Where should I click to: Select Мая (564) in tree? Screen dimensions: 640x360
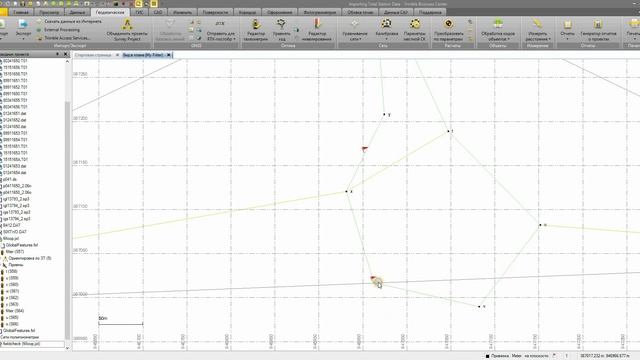tap(15, 311)
